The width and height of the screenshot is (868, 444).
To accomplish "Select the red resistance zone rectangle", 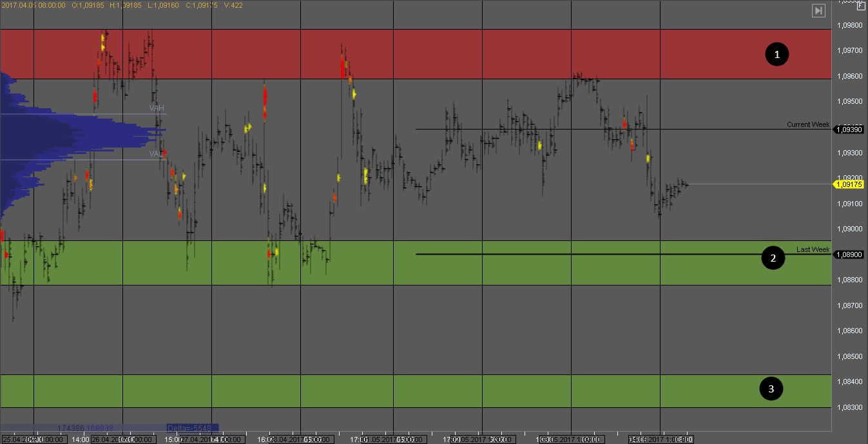I will (451, 54).
